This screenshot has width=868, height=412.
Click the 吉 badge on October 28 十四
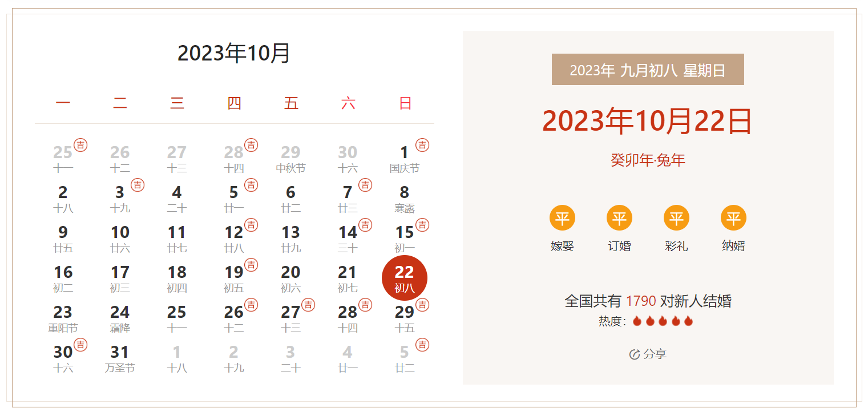[365, 305]
